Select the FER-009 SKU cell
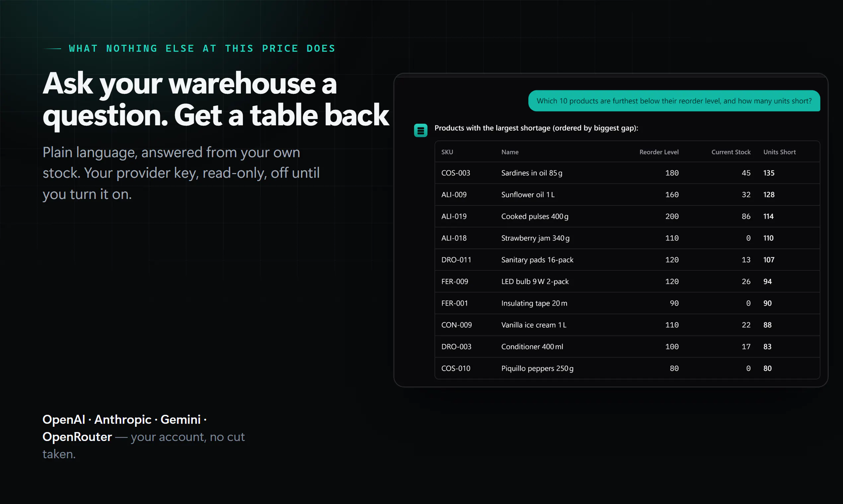The width and height of the screenshot is (843, 504). pyautogui.click(x=454, y=282)
